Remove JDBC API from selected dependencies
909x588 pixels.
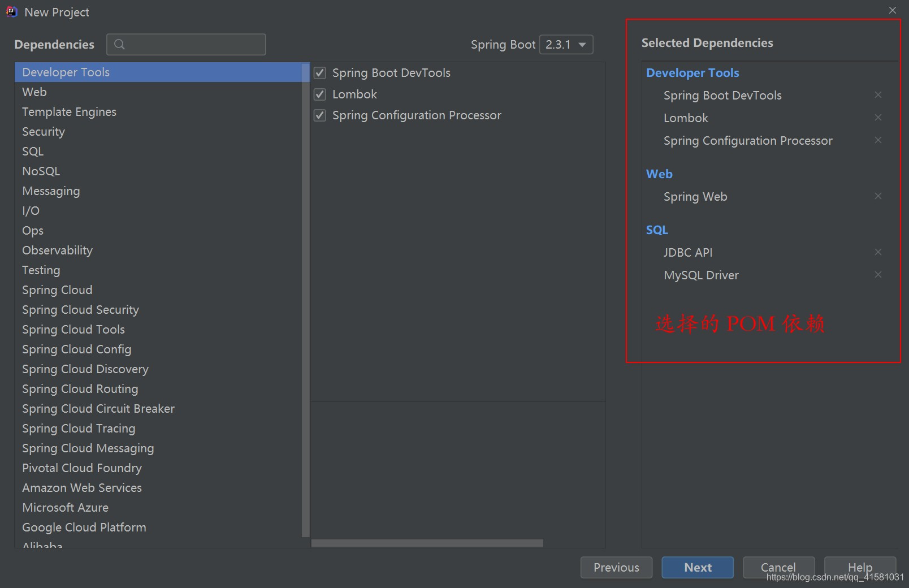878,252
